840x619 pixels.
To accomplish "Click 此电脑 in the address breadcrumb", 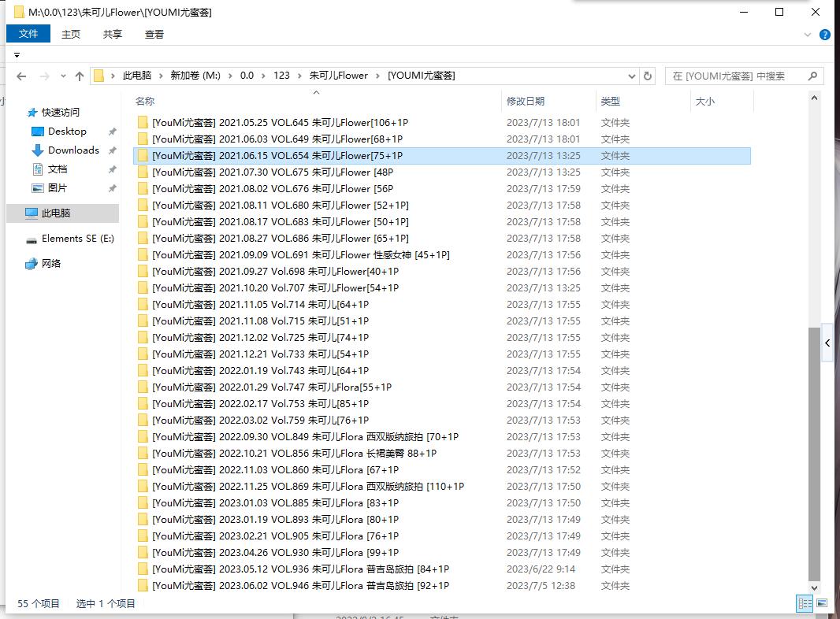I will (137, 76).
